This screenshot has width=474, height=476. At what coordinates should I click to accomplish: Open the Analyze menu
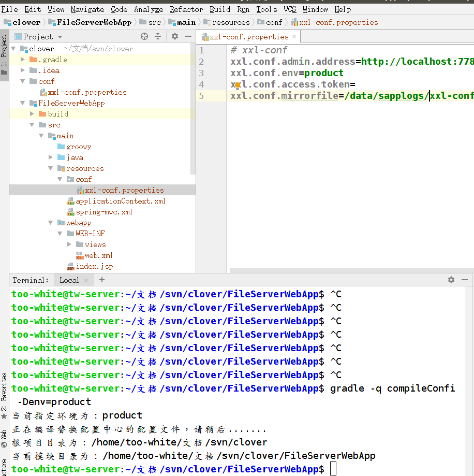click(149, 9)
